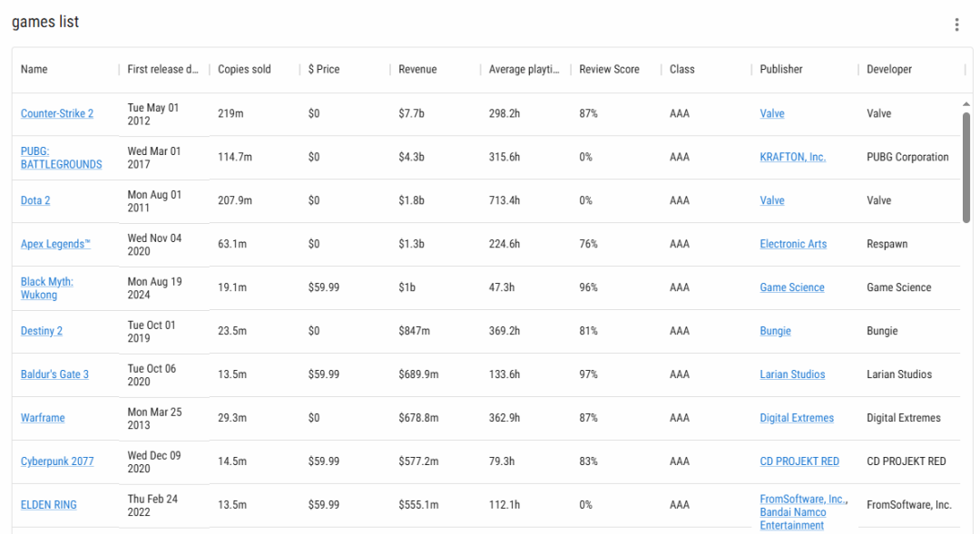
Task: Open the Dota 2 game link
Action: (x=35, y=200)
